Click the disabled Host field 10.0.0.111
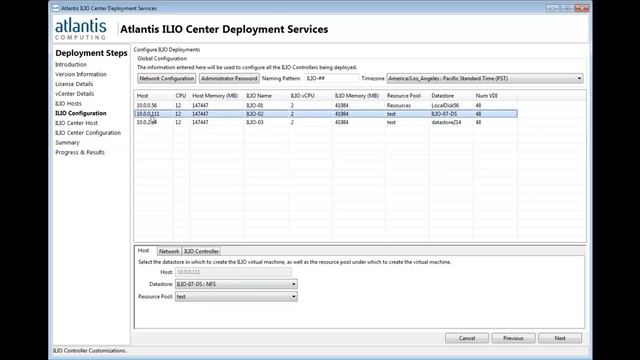This screenshot has height=360, width=640. coord(233,272)
